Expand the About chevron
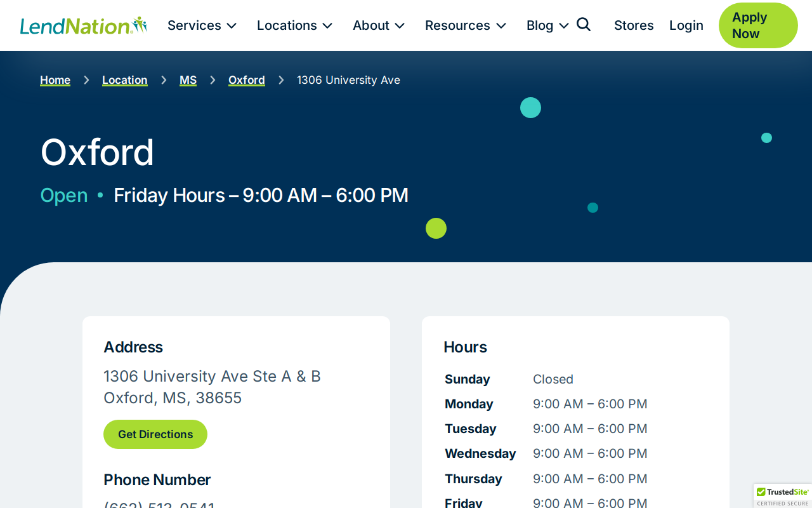This screenshot has height=508, width=812. [x=400, y=26]
